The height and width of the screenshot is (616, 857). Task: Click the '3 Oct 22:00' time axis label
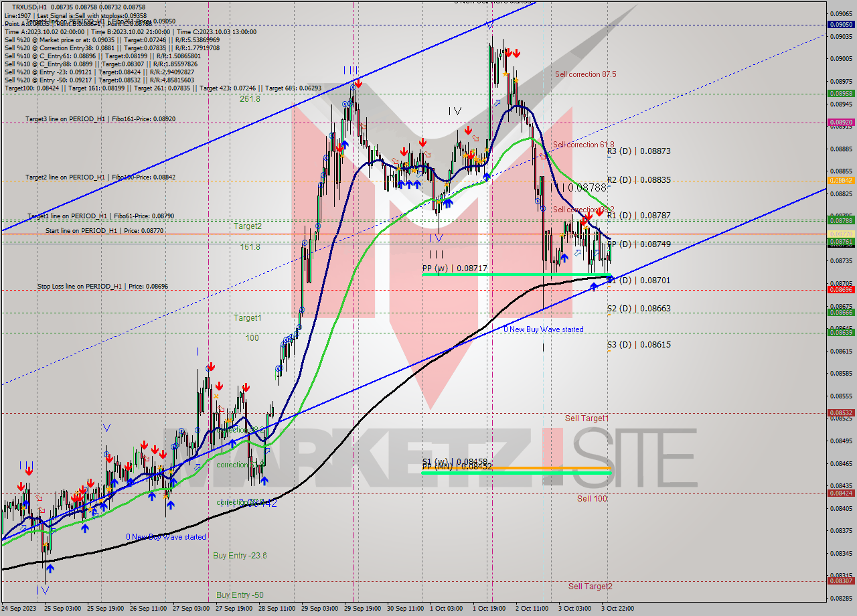617,609
